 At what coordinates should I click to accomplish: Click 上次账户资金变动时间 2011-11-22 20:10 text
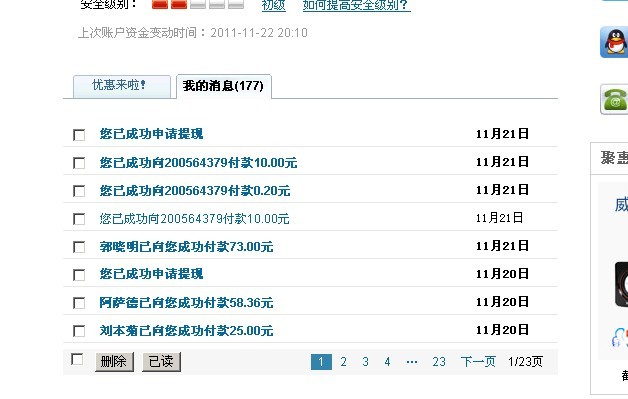click(193, 33)
